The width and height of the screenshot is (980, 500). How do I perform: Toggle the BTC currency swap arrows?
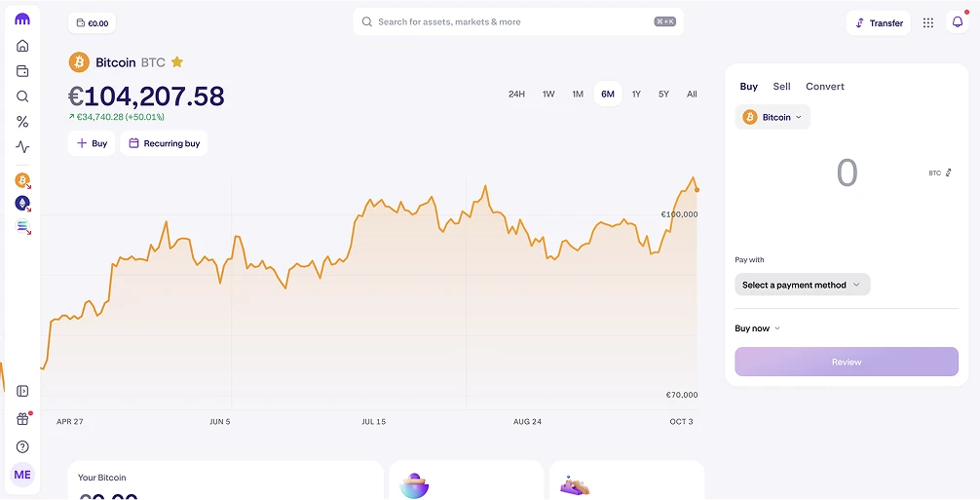pyautogui.click(x=949, y=173)
